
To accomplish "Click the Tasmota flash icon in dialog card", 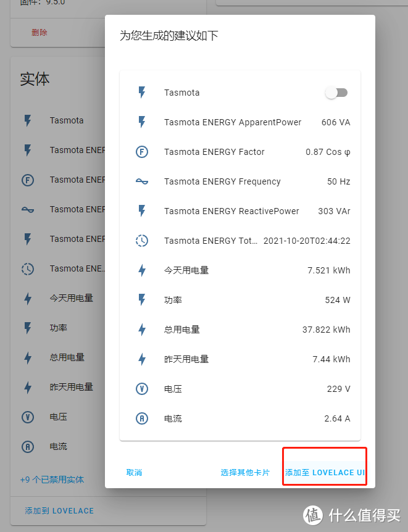I will 142,93.
